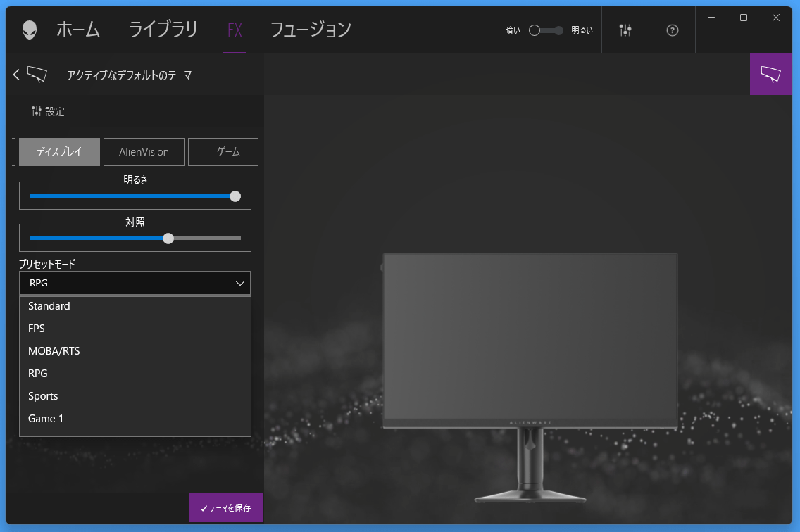Go back with the left chevron arrow
The image size is (800, 532).
click(x=16, y=75)
